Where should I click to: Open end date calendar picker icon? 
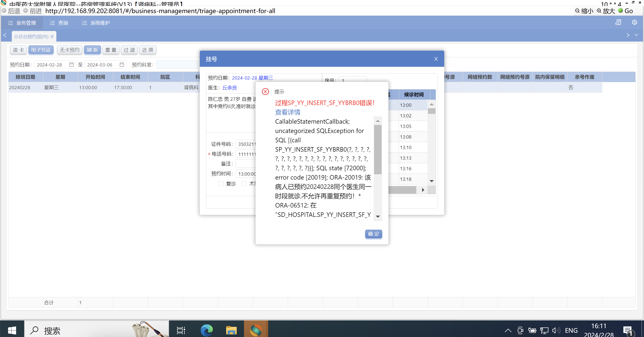click(122, 65)
